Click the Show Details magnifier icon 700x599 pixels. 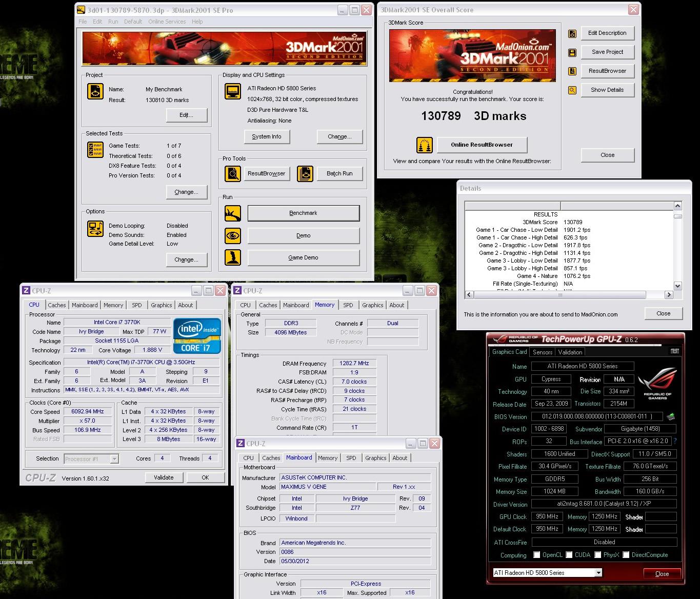[572, 90]
